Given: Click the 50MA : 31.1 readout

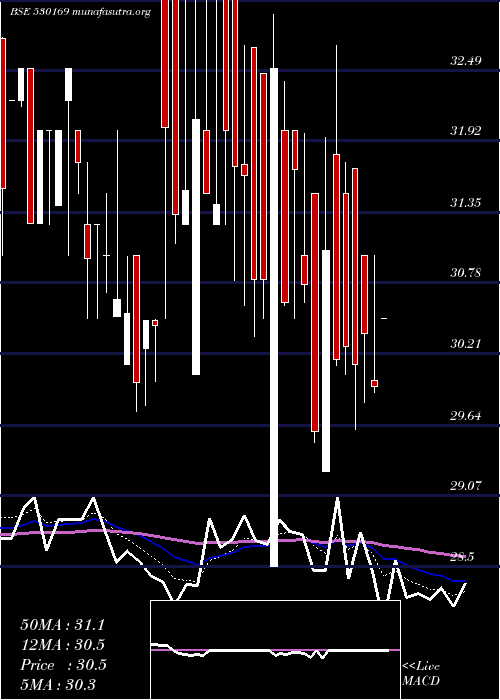Looking at the screenshot, I should 62,625.
